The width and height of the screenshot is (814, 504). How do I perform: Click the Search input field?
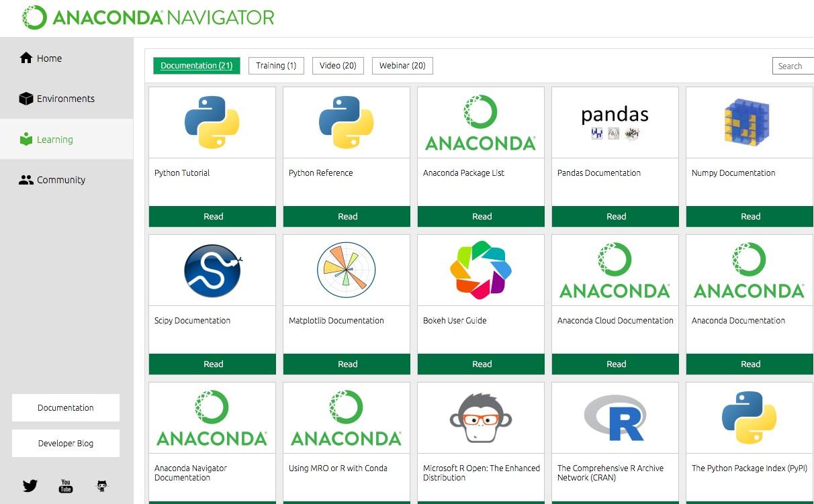pos(794,66)
